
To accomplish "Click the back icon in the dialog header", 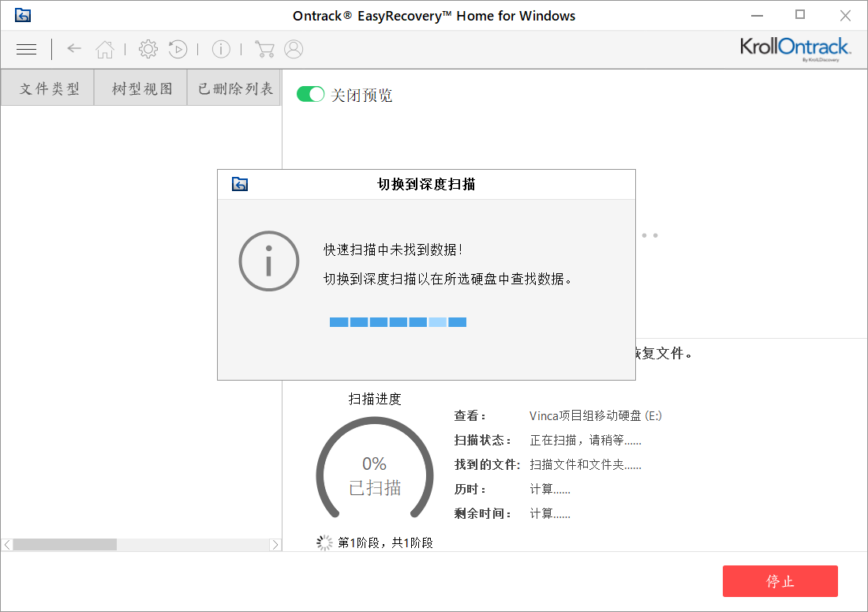I will (x=239, y=183).
